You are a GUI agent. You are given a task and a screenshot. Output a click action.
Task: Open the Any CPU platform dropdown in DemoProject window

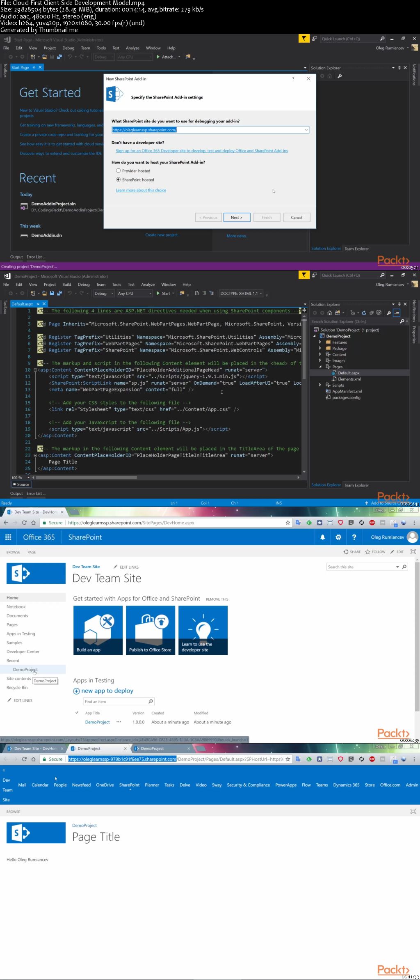coord(135,294)
